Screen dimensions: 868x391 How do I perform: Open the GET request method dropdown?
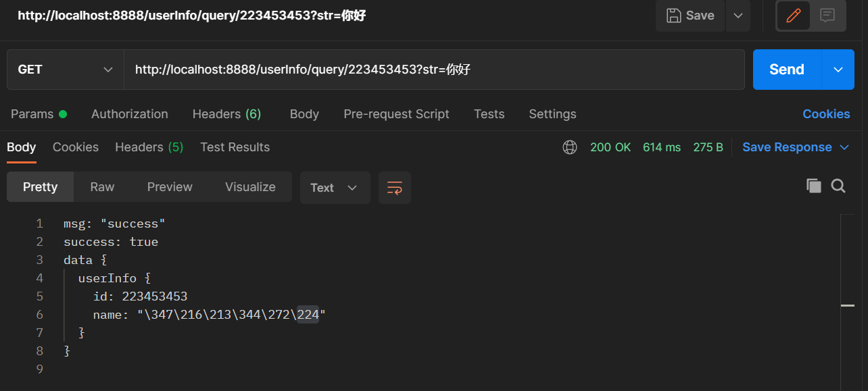point(65,69)
